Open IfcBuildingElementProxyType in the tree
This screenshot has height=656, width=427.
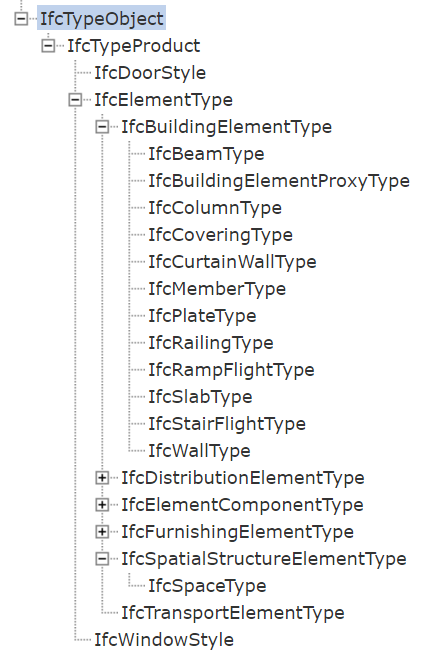tap(279, 181)
